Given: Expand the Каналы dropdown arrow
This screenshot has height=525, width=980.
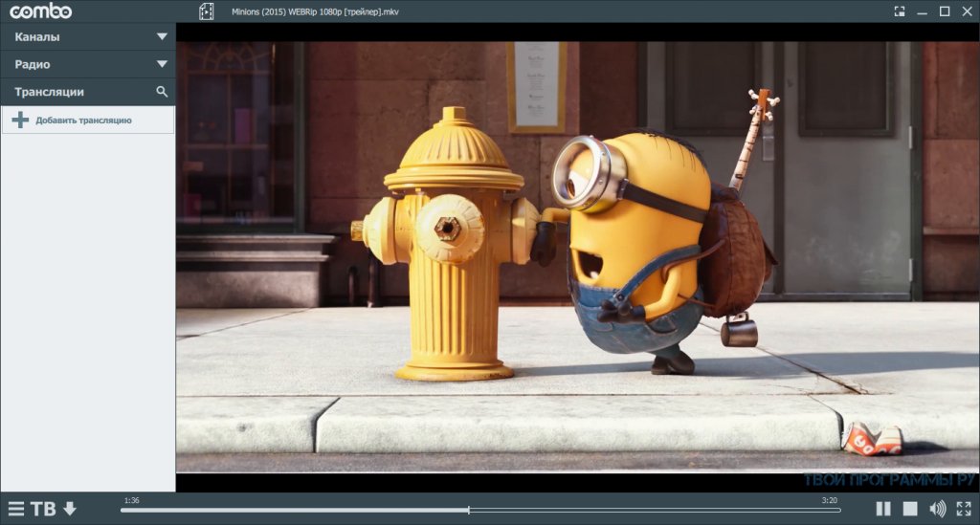Looking at the screenshot, I should pyautogui.click(x=162, y=37).
